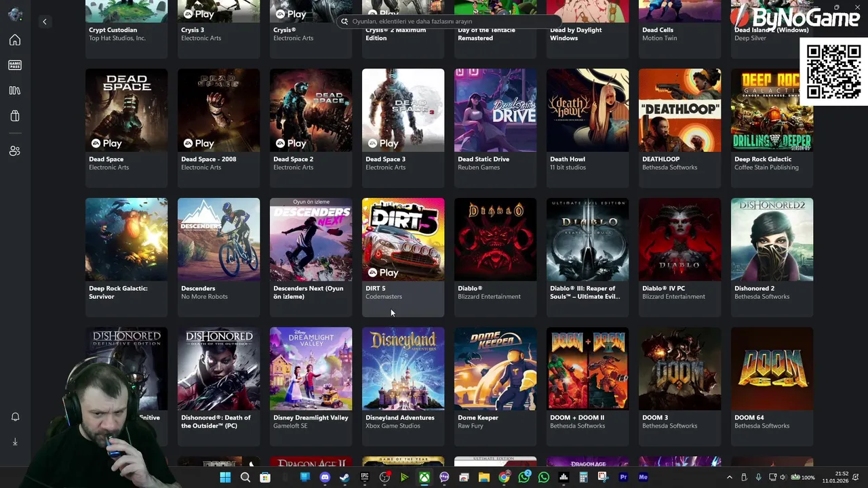Open Deep Rock Galactic cover art
This screenshot has height=488, width=868.
[x=772, y=110]
